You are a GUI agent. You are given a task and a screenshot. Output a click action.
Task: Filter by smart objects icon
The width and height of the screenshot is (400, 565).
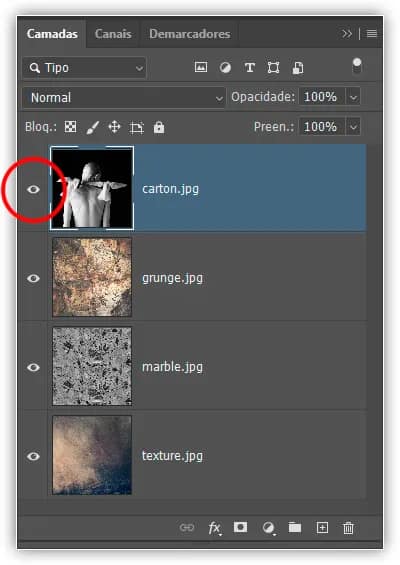(298, 68)
